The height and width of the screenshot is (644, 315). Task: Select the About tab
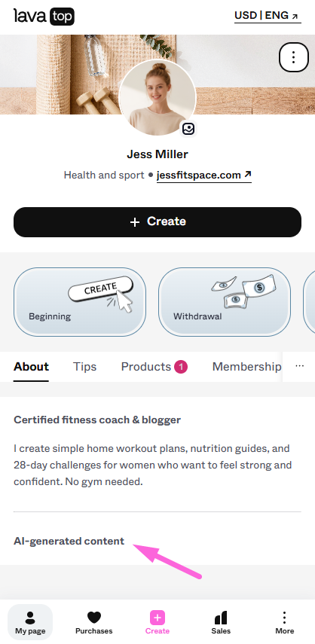[31, 366]
